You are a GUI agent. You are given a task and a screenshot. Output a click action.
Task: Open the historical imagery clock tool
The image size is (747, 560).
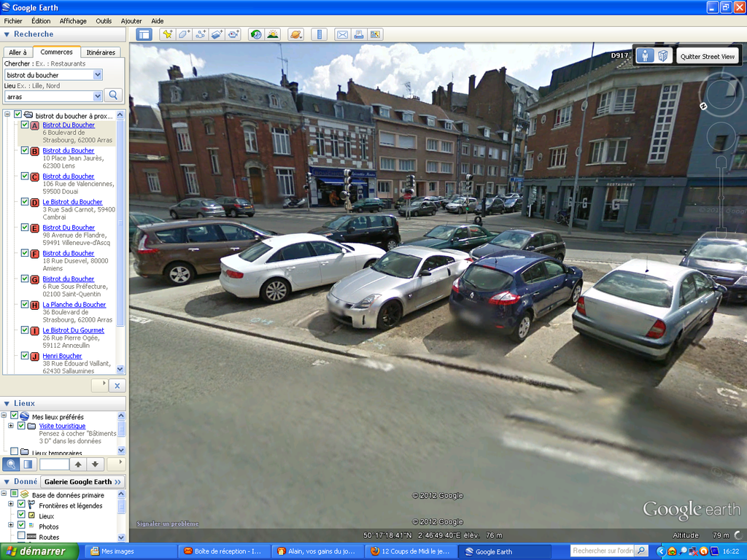(255, 34)
